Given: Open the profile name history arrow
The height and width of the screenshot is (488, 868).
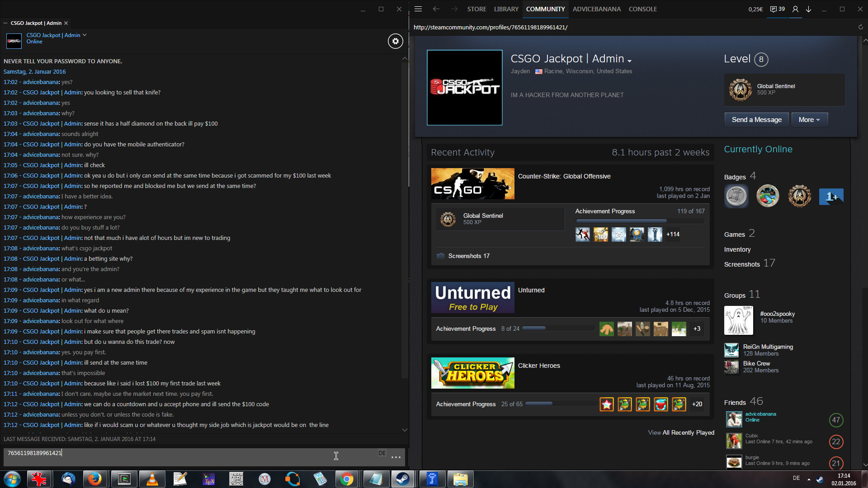Looking at the screenshot, I should pyautogui.click(x=630, y=61).
